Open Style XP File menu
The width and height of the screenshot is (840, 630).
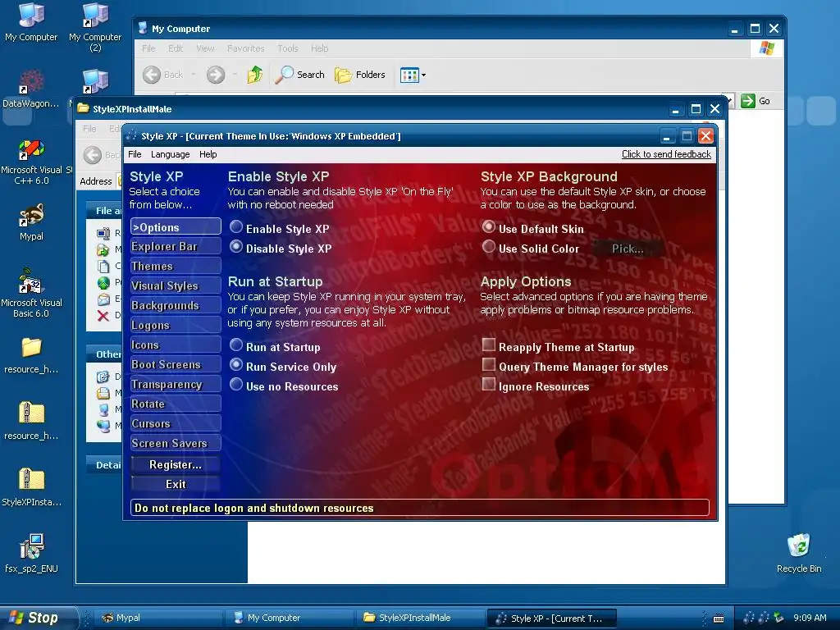click(x=135, y=154)
